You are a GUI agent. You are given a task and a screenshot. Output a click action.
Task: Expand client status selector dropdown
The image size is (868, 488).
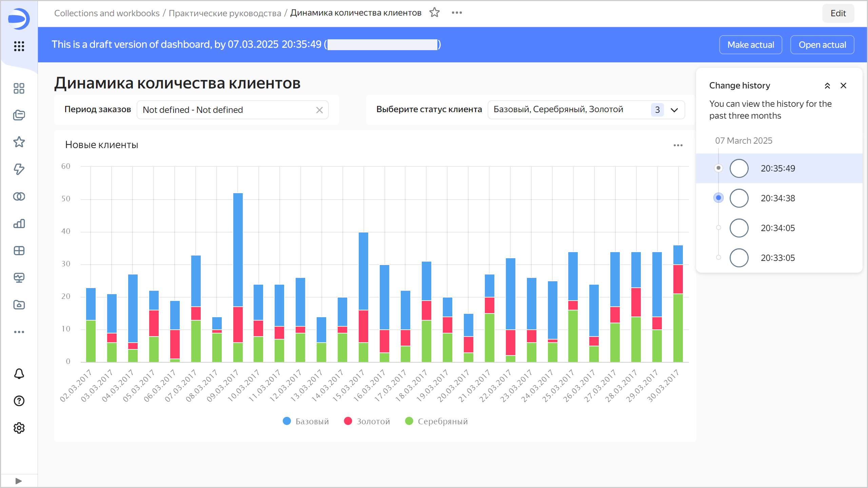(674, 110)
